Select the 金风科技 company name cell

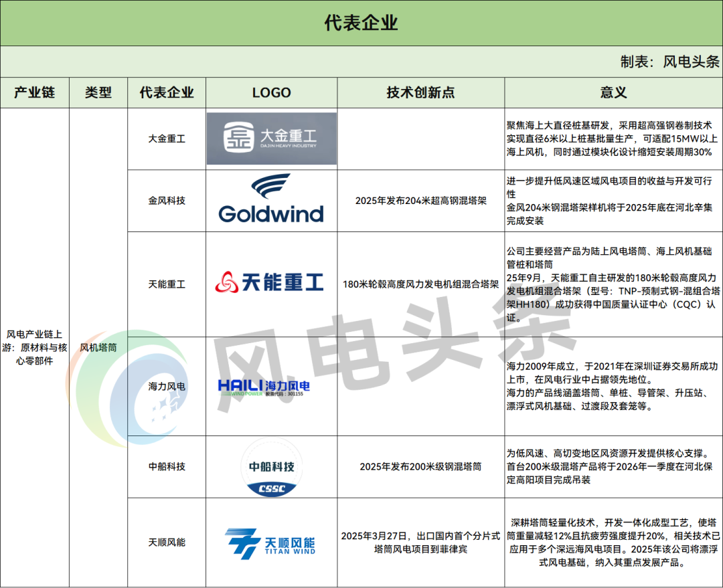pos(167,200)
